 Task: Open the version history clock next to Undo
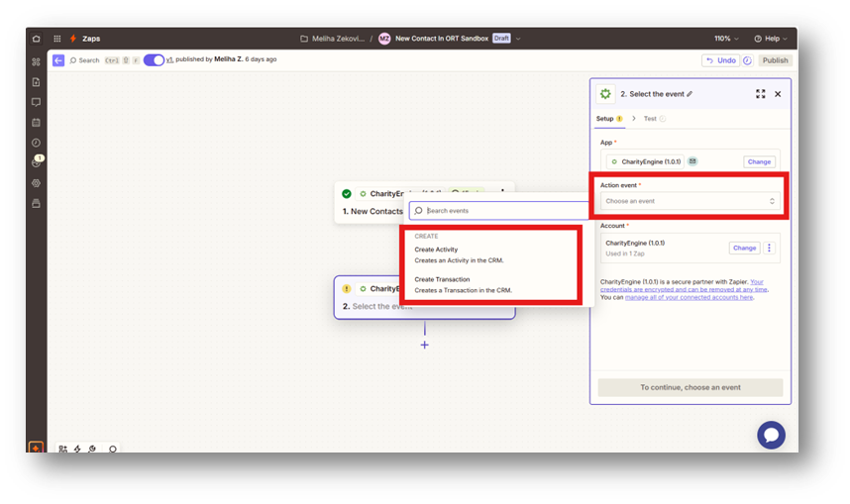pyautogui.click(x=748, y=60)
